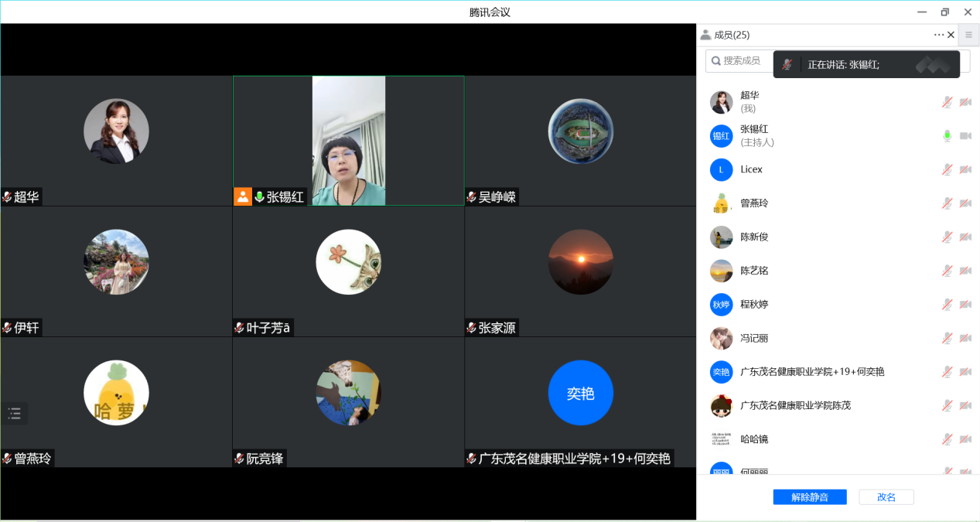Click the orange host badge on 张锡红 tile
The height and width of the screenshot is (522, 980).
[243, 196]
